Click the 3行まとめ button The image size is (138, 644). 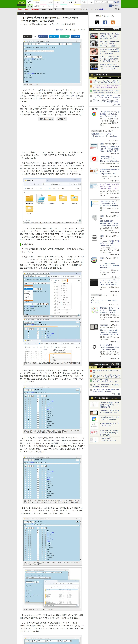point(62,119)
